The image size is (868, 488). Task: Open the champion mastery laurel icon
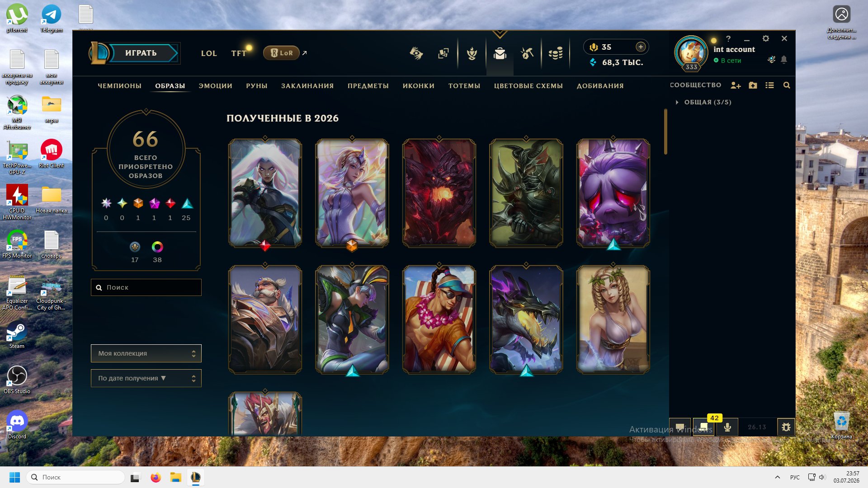(x=472, y=53)
